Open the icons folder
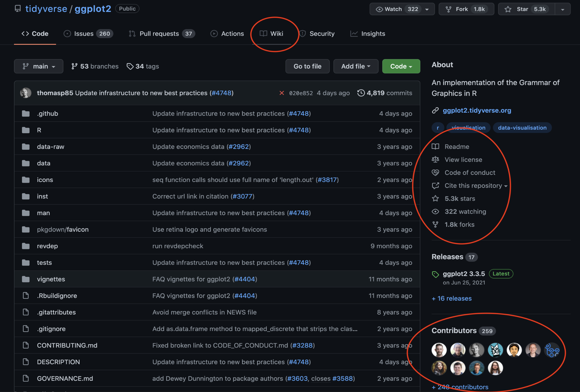Screen dimensions: 580x392 45,180
